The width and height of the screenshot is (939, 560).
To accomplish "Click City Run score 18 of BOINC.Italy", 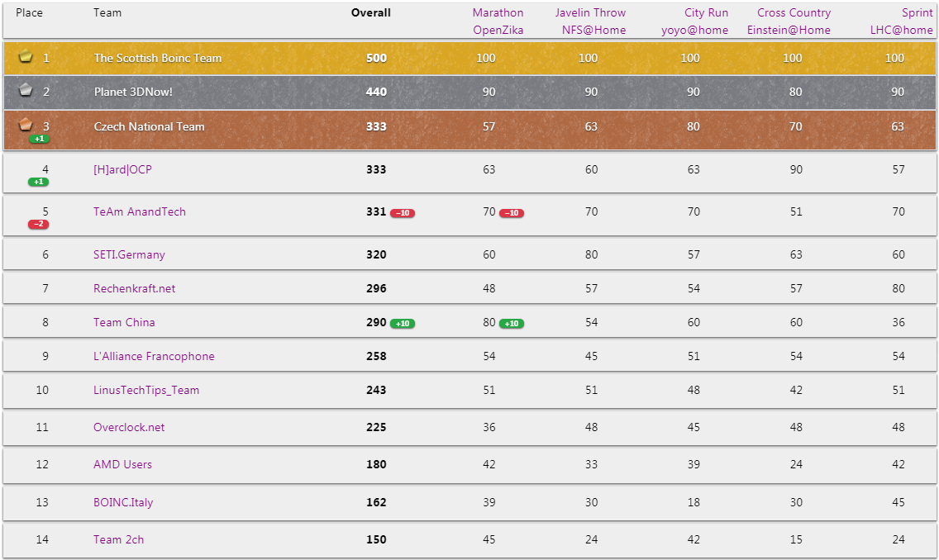I will point(694,502).
